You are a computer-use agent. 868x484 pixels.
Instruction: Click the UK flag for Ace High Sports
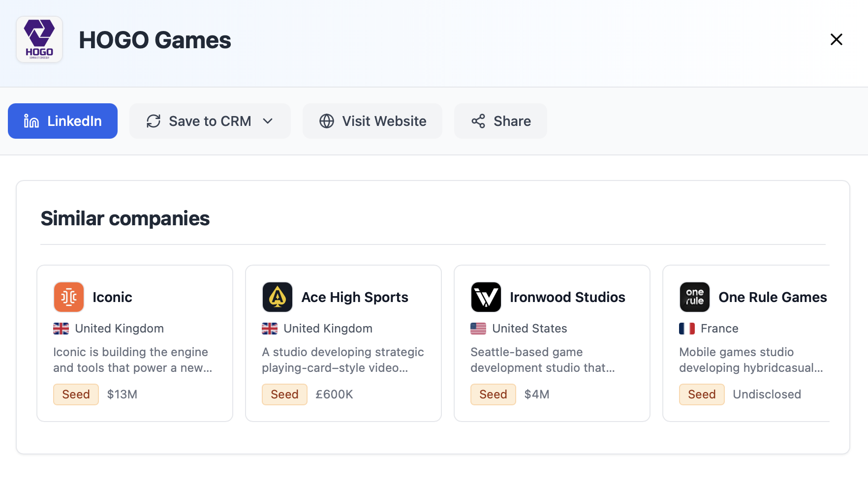point(269,328)
